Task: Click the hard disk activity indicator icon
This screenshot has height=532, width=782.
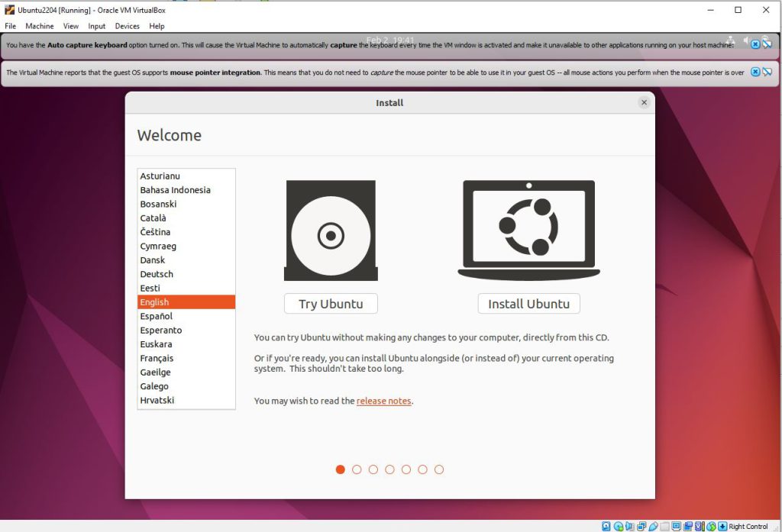Action: coord(606,526)
